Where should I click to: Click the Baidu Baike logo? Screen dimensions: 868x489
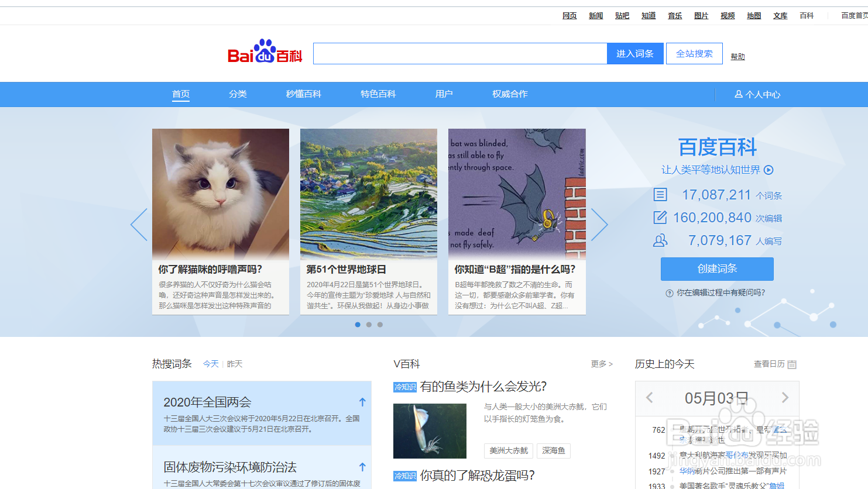pos(265,51)
